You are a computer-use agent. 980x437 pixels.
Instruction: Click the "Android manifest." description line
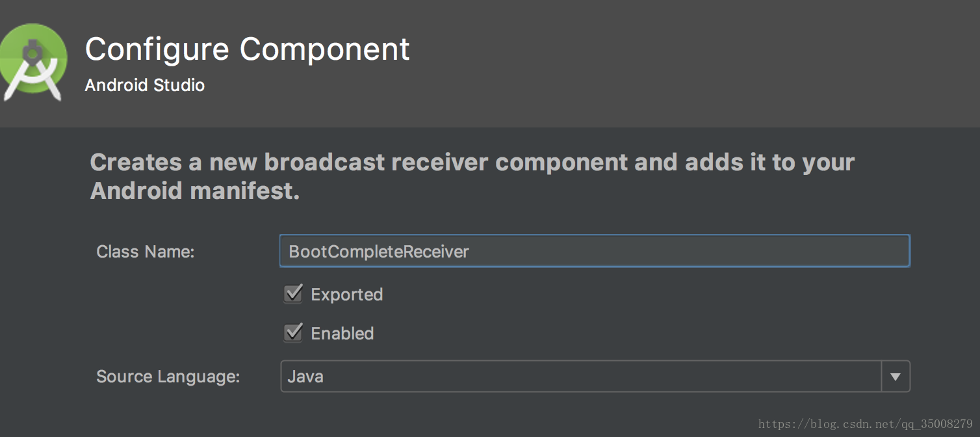[195, 191]
